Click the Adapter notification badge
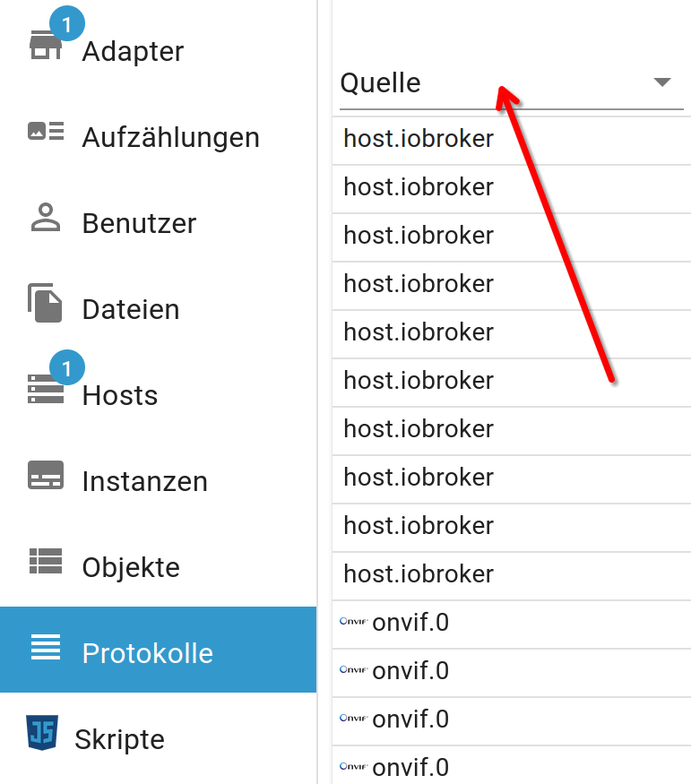The image size is (691, 784). pyautogui.click(x=67, y=23)
